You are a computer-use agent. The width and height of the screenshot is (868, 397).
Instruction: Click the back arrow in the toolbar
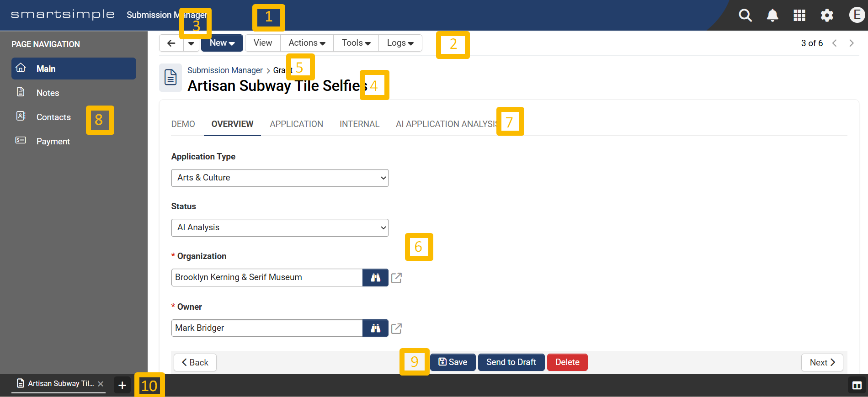[x=171, y=43]
